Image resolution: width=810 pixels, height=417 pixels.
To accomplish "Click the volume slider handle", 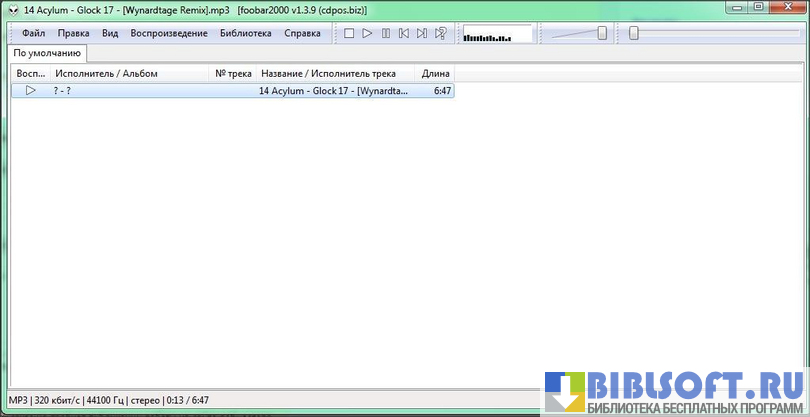I will (x=602, y=33).
